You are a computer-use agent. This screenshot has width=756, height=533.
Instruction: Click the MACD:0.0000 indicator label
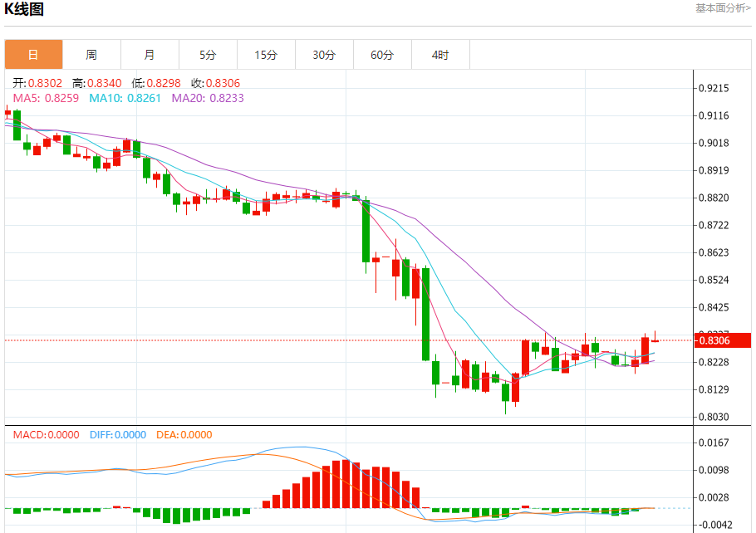[46, 435]
